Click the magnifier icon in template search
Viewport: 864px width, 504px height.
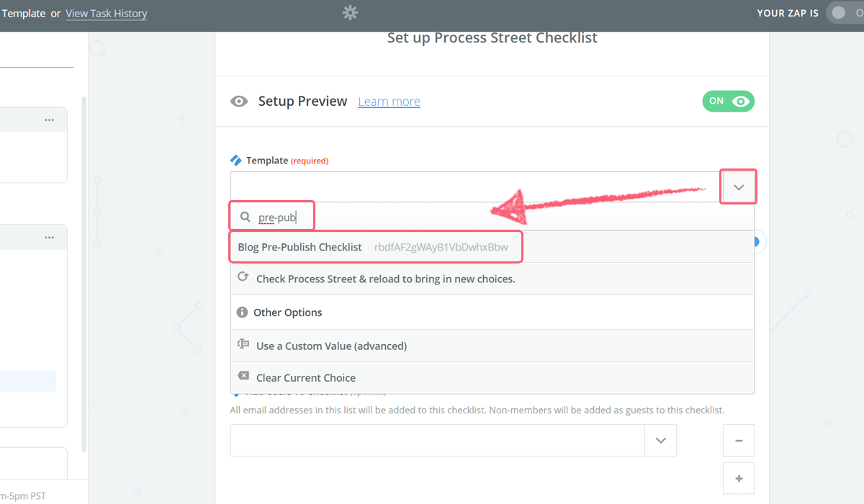(x=246, y=217)
